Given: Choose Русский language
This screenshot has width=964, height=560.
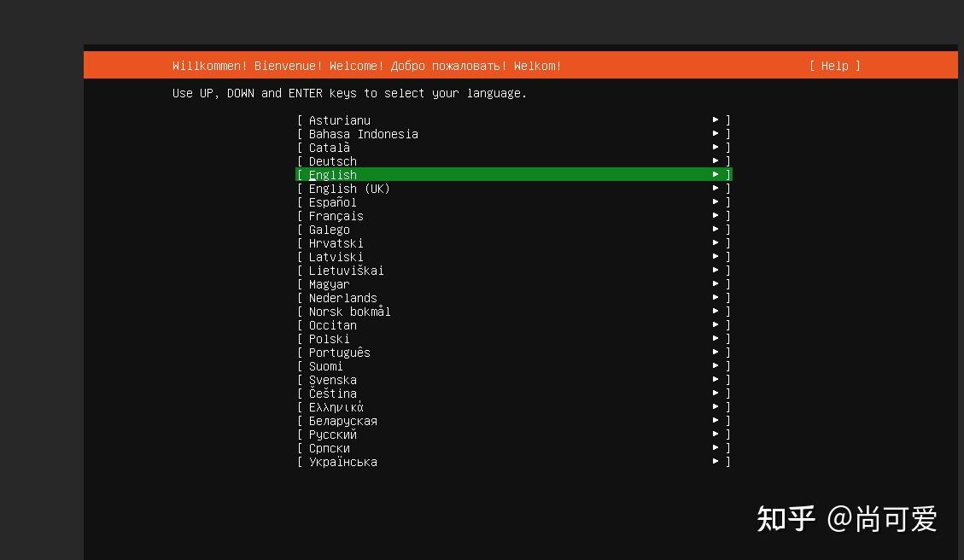Looking at the screenshot, I should [x=514, y=434].
